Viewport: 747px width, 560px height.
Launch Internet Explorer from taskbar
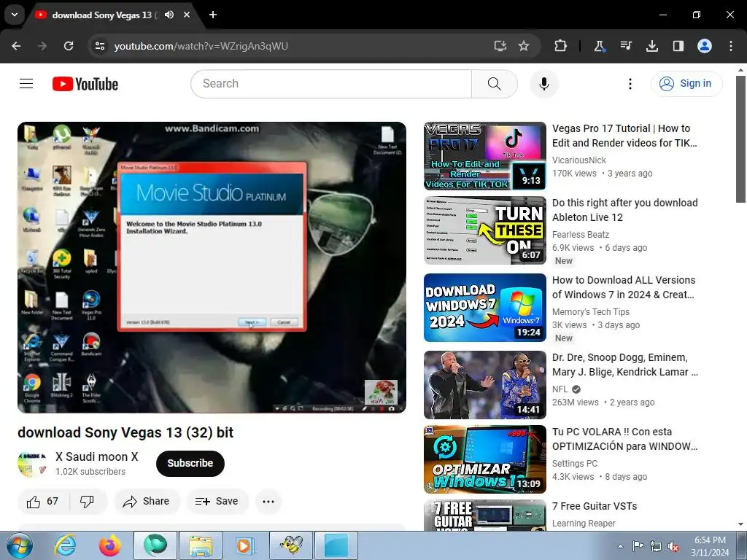click(65, 545)
